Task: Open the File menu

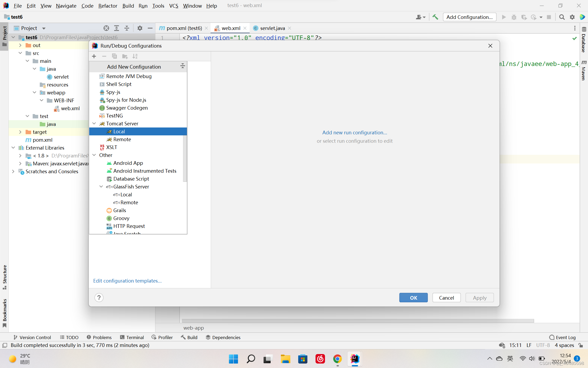Action: pyautogui.click(x=18, y=6)
